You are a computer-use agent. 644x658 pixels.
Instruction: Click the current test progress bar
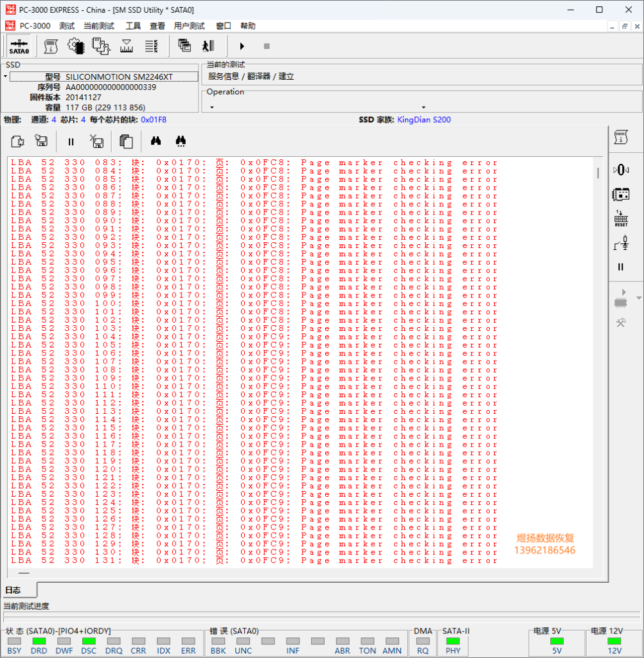point(323,616)
